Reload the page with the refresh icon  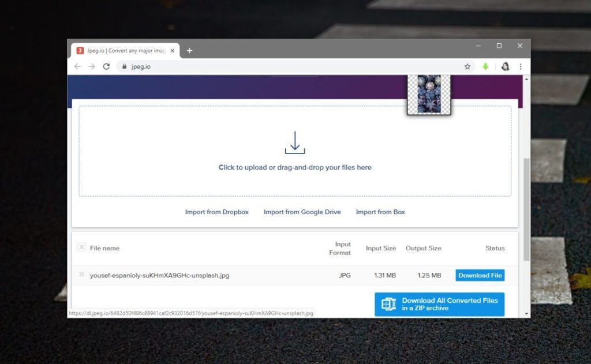(x=106, y=66)
